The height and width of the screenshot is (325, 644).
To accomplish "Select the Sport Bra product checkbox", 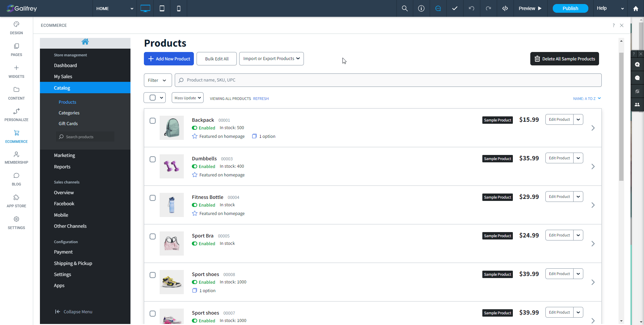I will [x=153, y=236].
